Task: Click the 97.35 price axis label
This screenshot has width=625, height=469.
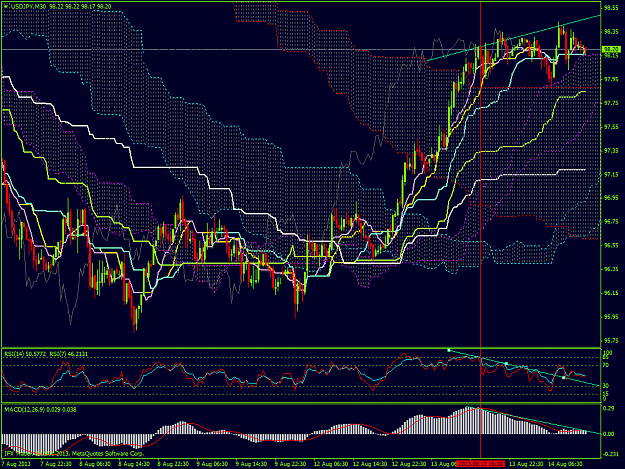Action: click(x=611, y=151)
